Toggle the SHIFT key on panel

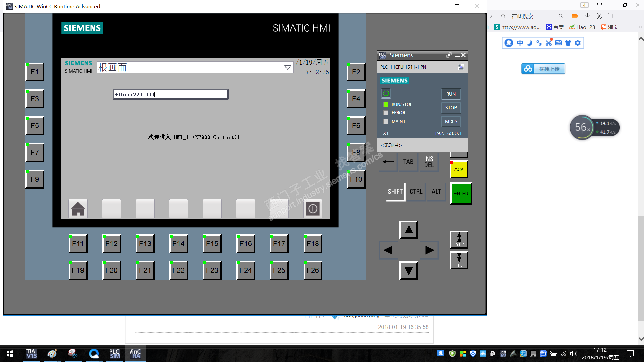tap(395, 192)
